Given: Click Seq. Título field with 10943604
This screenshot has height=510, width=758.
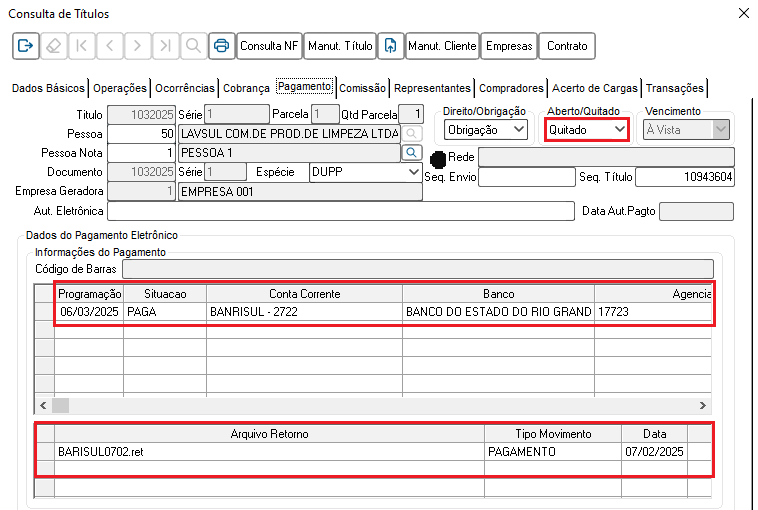Looking at the screenshot, I should coord(685,177).
